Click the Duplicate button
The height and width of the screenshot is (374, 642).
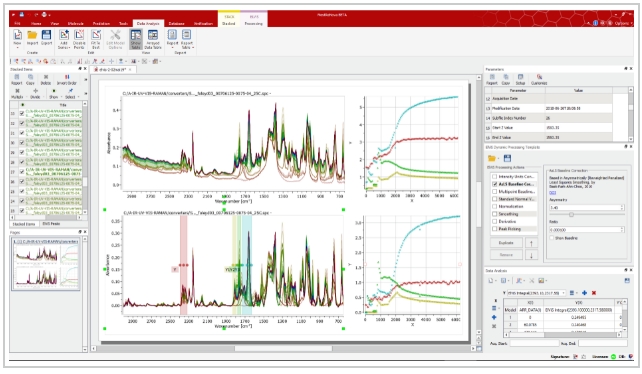pos(506,243)
